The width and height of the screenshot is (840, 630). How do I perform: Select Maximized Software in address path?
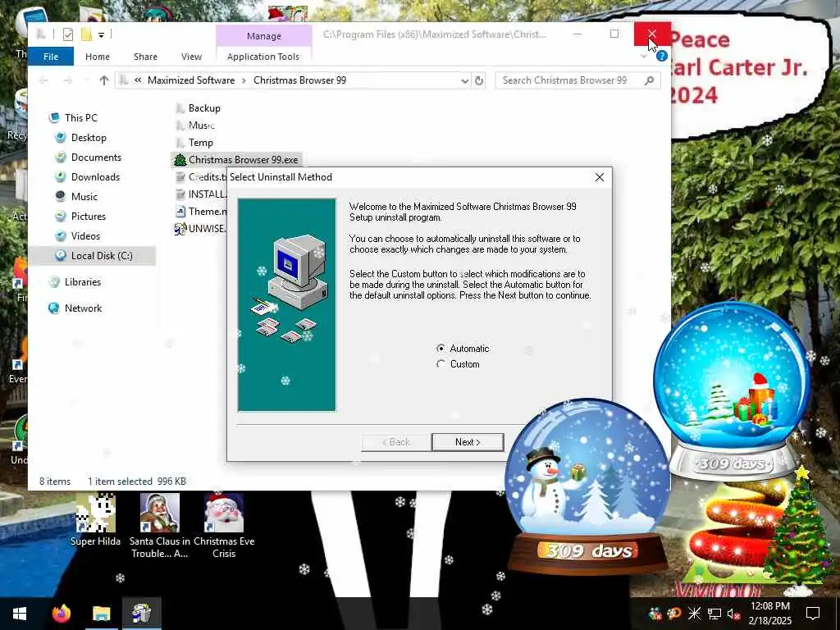(190, 80)
